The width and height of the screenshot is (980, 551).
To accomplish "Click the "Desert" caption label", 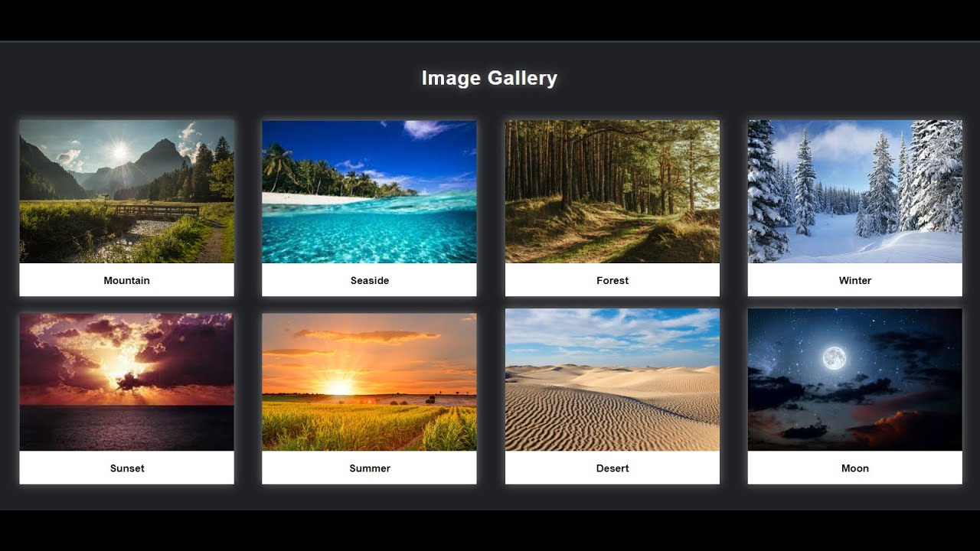I will coord(612,468).
